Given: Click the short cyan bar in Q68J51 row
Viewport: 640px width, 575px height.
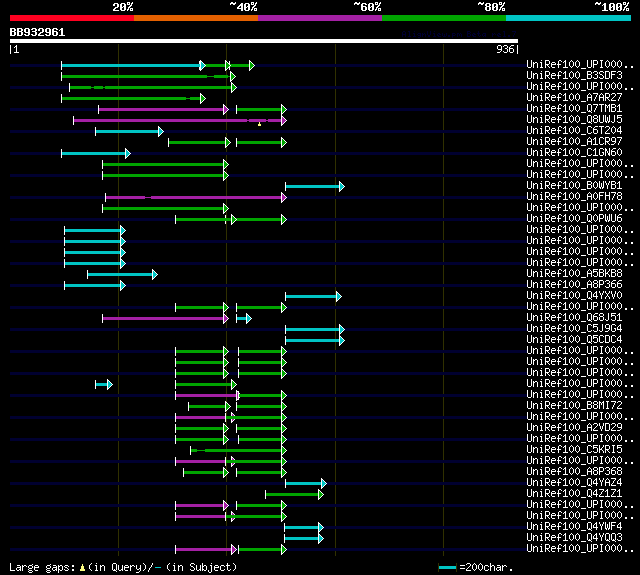Looking at the screenshot, I should click(242, 318).
